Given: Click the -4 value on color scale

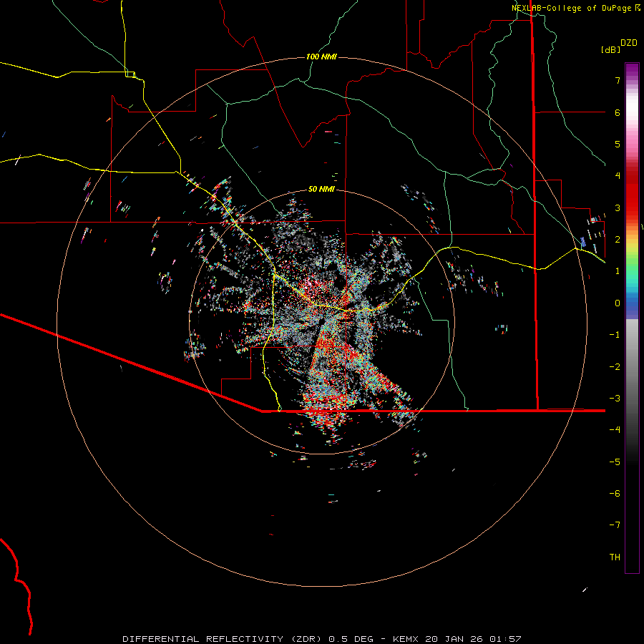Looking at the screenshot, I should (x=615, y=430).
